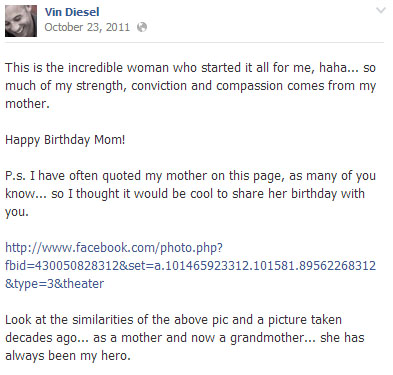Click the "Happy Birthday Mom!" line
The height and width of the screenshot is (375, 393).
coord(65,140)
